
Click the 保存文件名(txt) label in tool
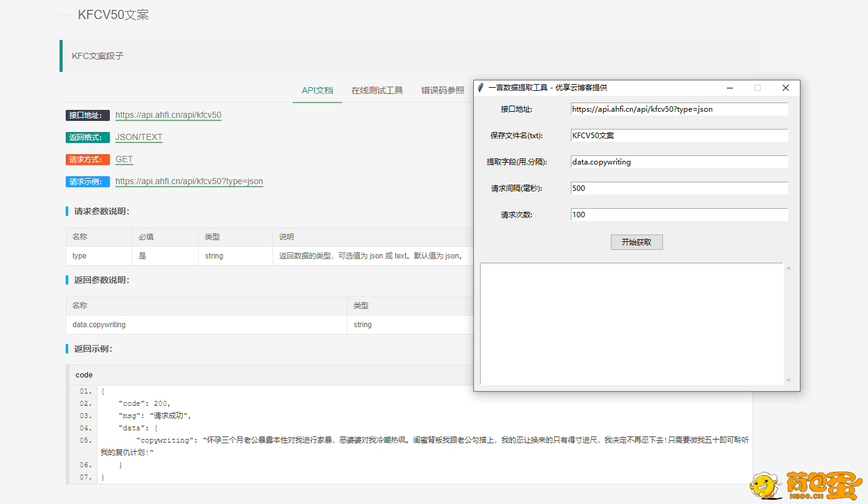click(516, 136)
